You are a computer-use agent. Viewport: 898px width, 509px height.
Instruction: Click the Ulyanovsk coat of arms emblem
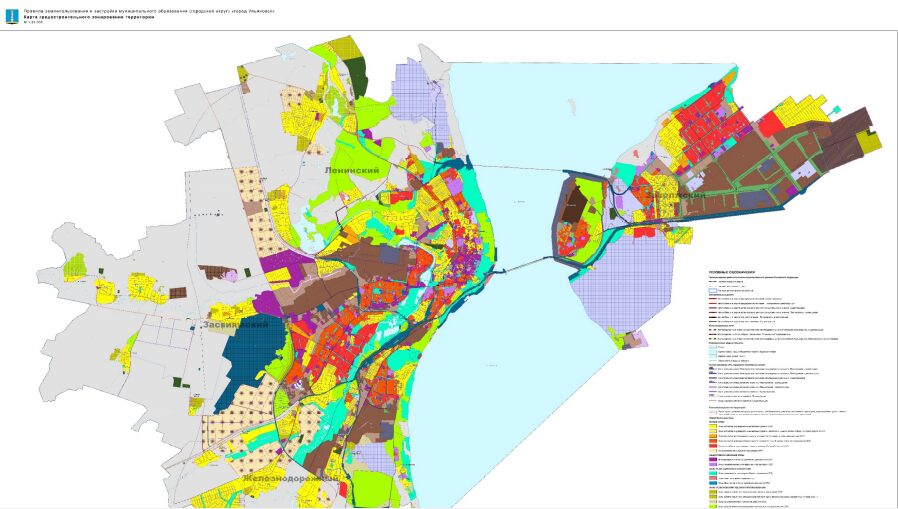coord(9,14)
